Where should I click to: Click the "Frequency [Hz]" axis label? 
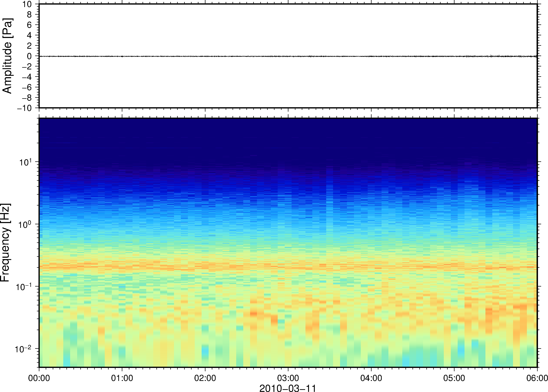click(x=5, y=243)
